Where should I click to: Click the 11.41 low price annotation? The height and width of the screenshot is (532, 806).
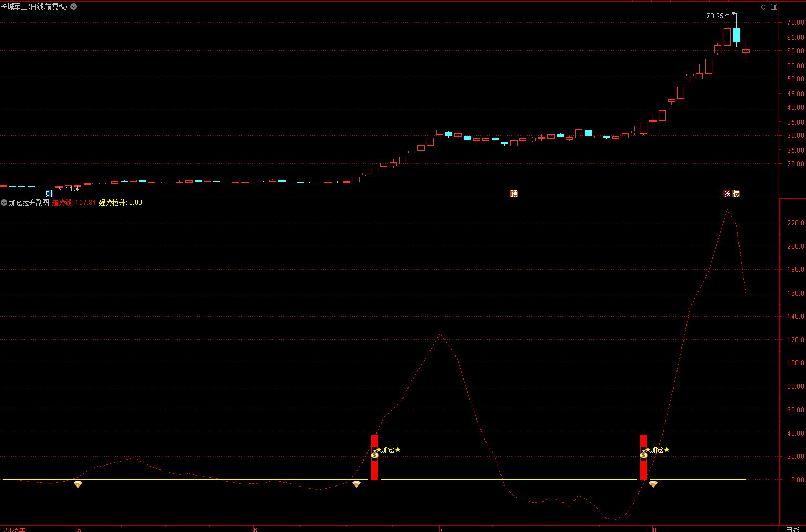click(74, 189)
